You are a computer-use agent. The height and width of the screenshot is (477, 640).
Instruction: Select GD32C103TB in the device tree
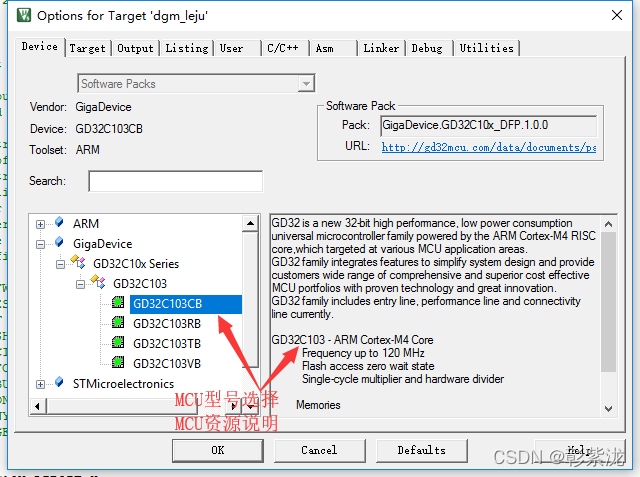point(167,344)
